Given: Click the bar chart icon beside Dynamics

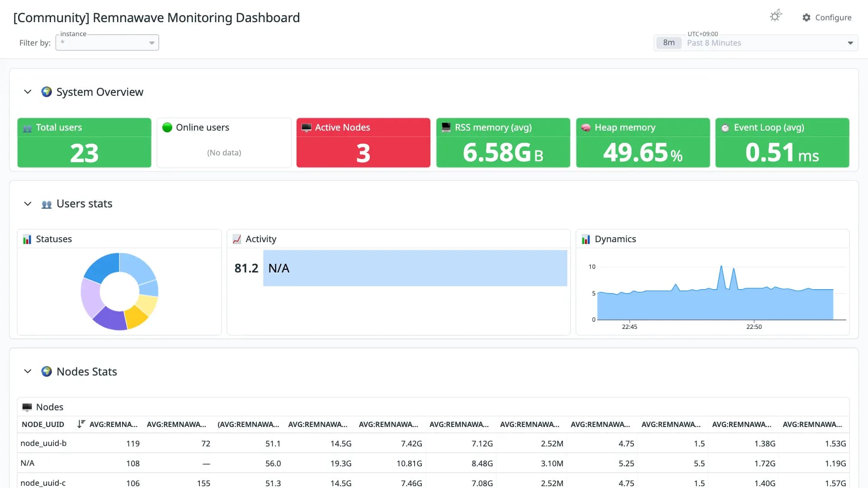Looking at the screenshot, I should pyautogui.click(x=586, y=239).
